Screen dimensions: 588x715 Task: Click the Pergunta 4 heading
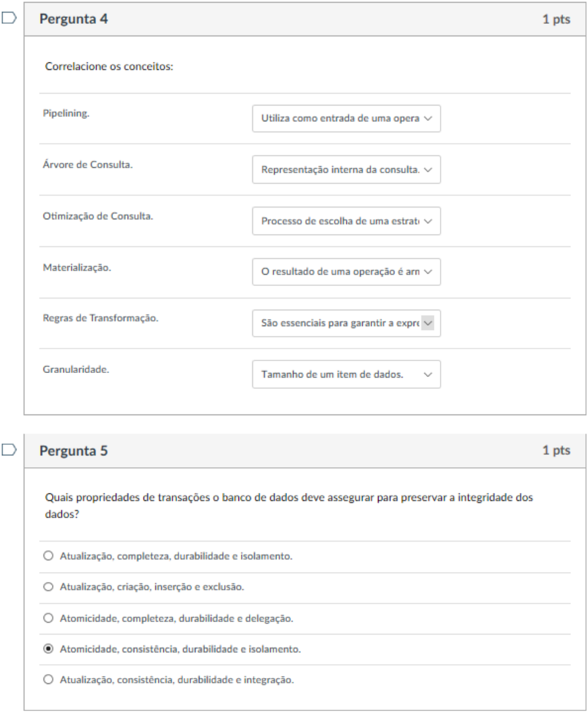[x=74, y=19]
